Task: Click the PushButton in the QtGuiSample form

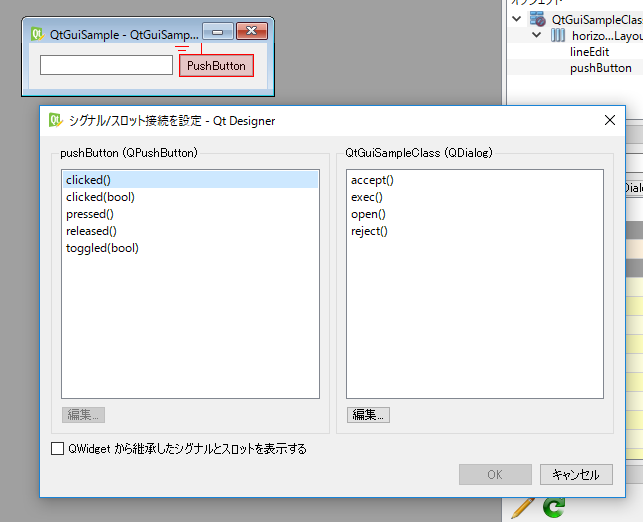Action: coord(216,66)
